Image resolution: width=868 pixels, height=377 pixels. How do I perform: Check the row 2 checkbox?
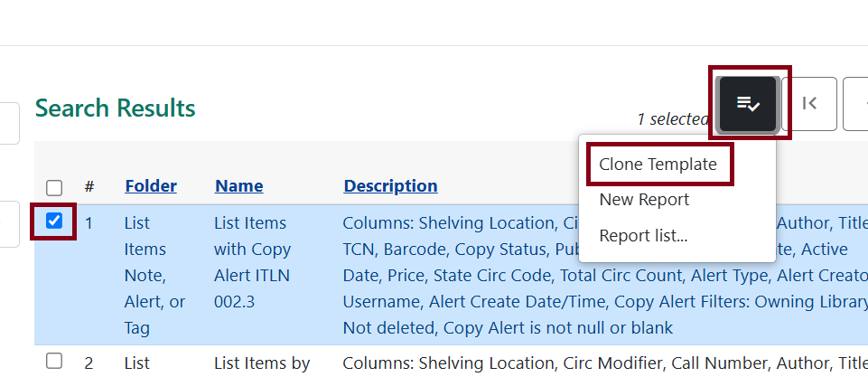click(54, 362)
